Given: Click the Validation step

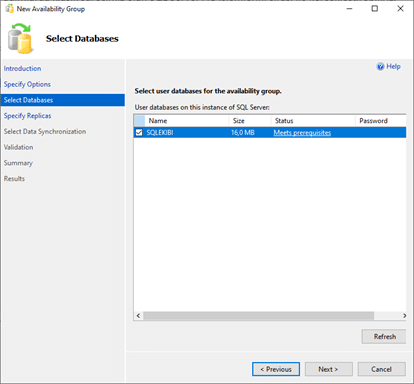Looking at the screenshot, I should pos(18,147).
